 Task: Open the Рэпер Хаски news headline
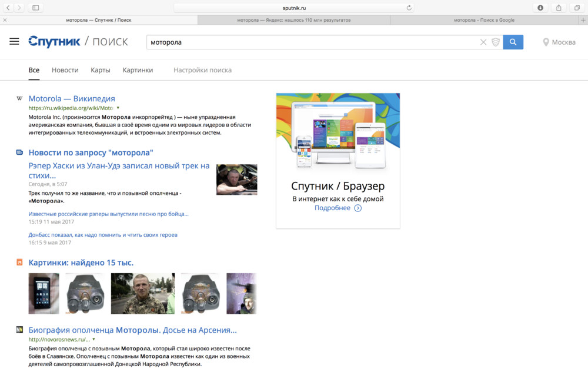pos(119,171)
